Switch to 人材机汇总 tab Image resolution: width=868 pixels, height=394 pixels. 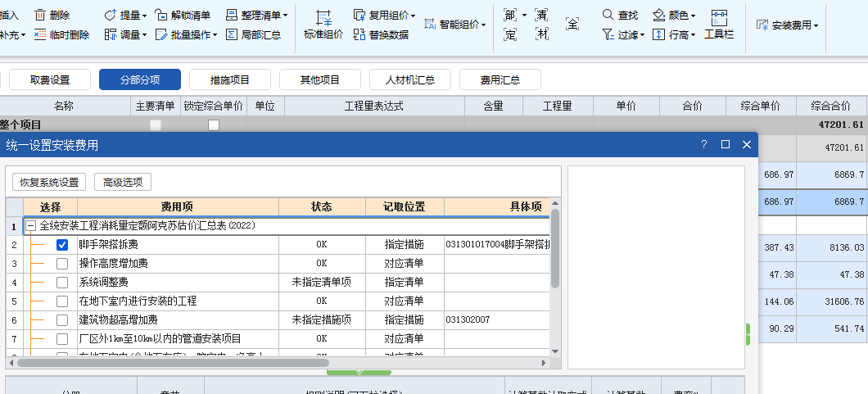point(410,79)
